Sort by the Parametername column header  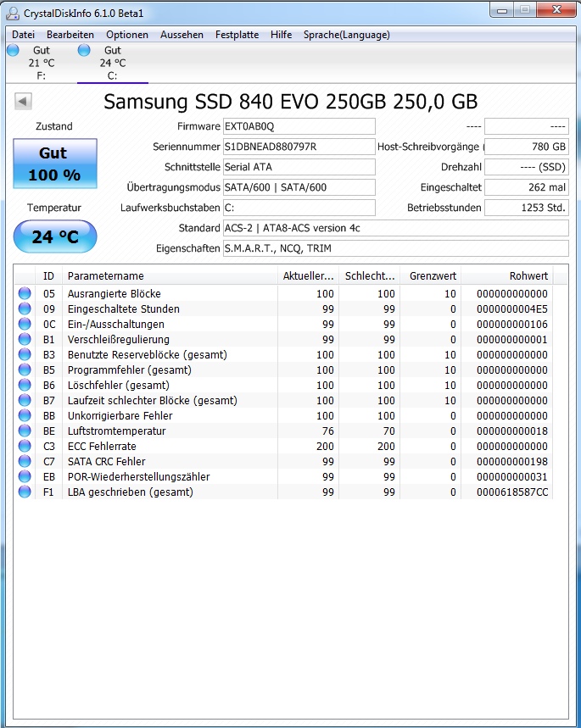[x=170, y=275]
